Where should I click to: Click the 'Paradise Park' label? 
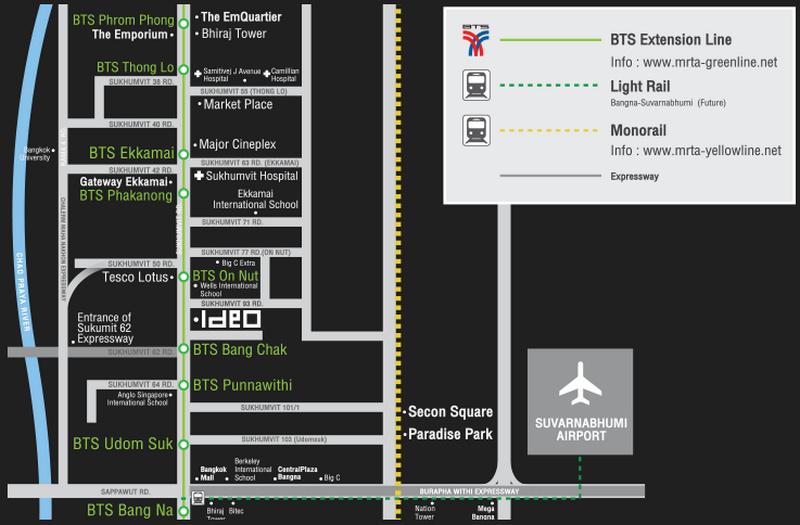pyautogui.click(x=450, y=434)
